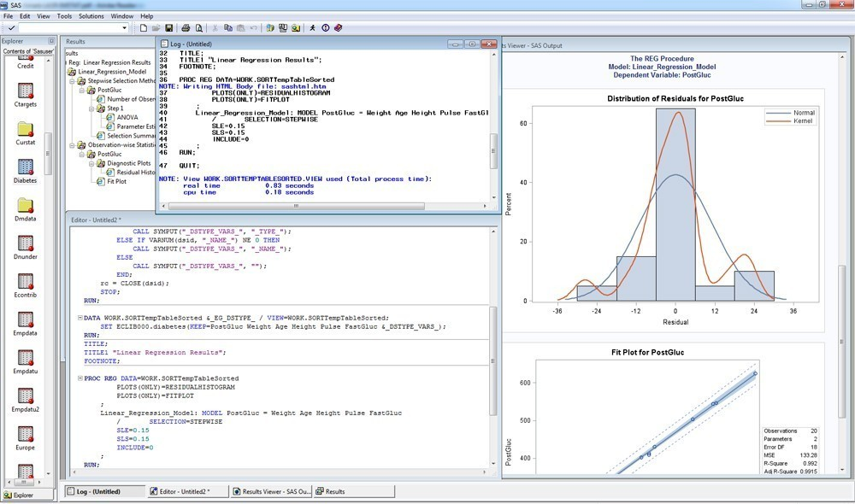Select the Empdatu2 table in Explorer
This screenshot has width=855, height=504.
[25, 400]
